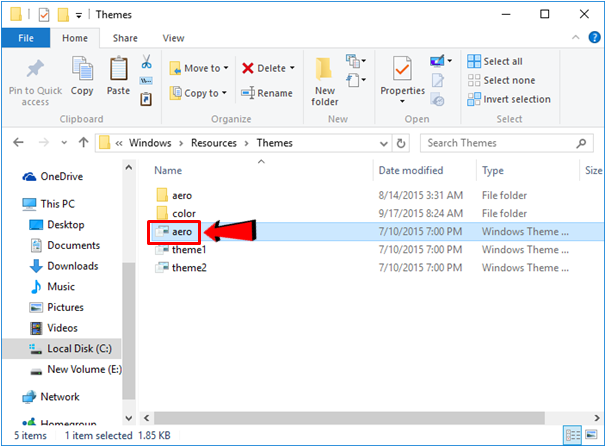606x447 pixels.
Task: Expand the Properties dropdown arrow
Action: point(402,101)
